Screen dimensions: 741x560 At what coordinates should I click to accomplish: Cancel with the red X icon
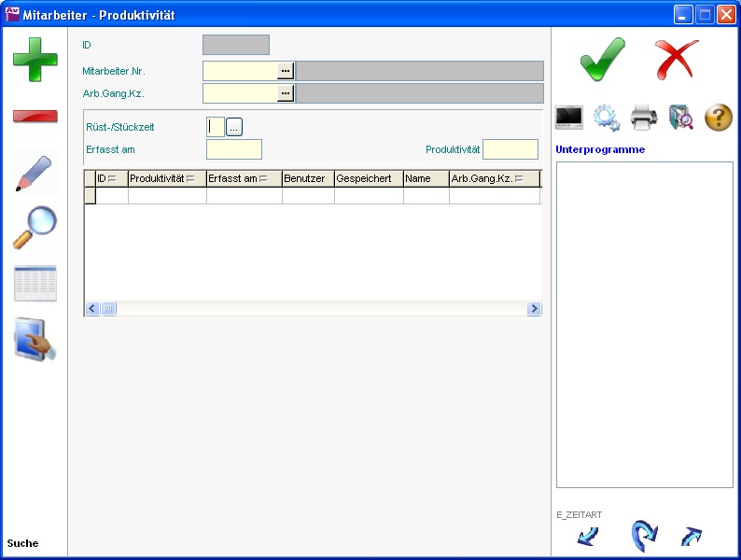coord(677,60)
